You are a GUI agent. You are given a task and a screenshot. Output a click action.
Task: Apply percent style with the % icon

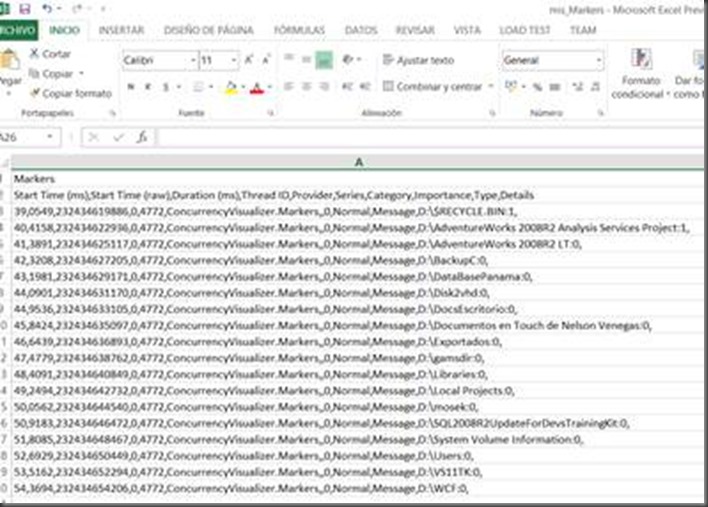pos(537,87)
